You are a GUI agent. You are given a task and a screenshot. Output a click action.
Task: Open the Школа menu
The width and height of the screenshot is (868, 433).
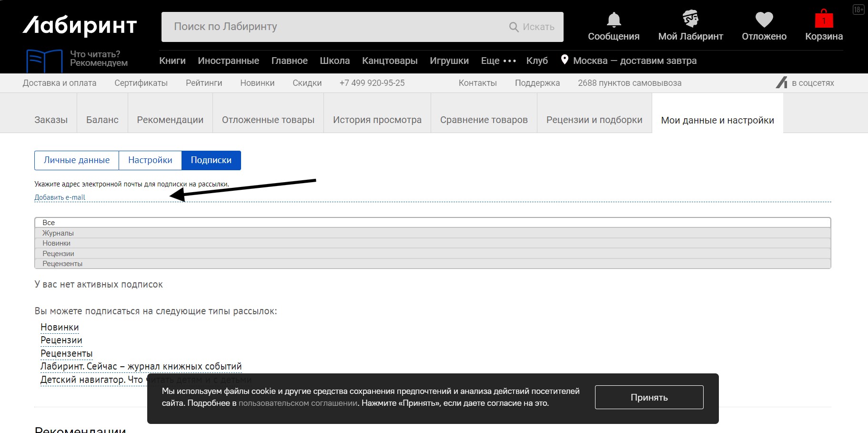(x=335, y=61)
